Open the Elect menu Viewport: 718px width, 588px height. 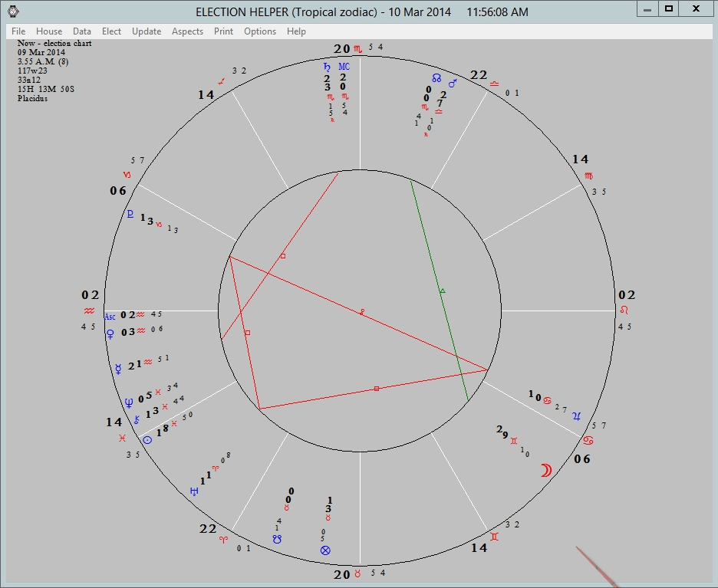pyautogui.click(x=111, y=31)
